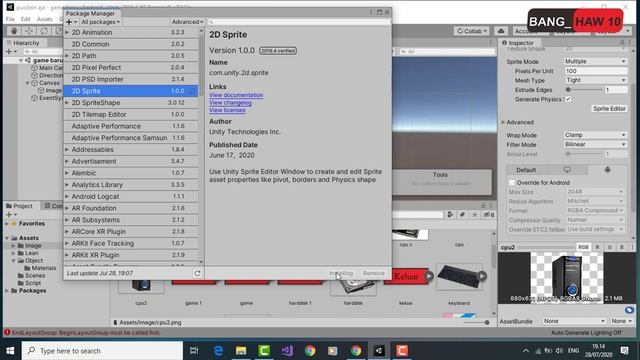
Task: Click the Remove package button
Action: point(373,273)
